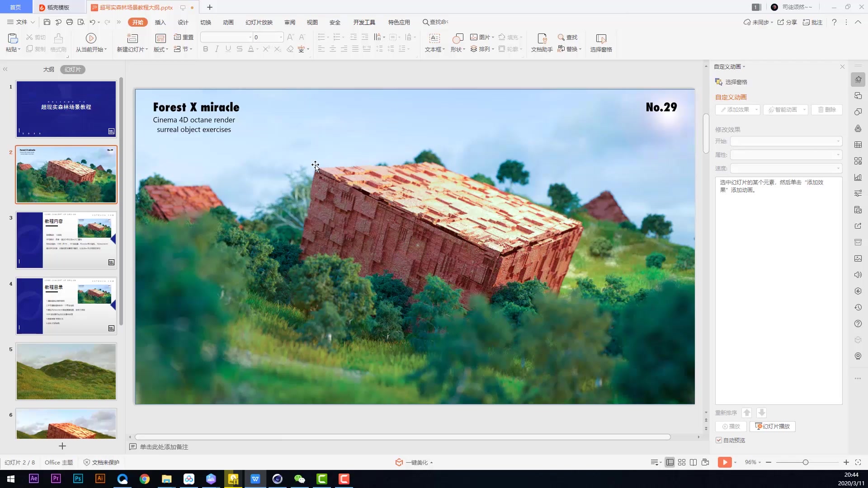Click the 幻灯片播放 slideshow play button
The image size is (868, 488).
pyautogui.click(x=772, y=426)
